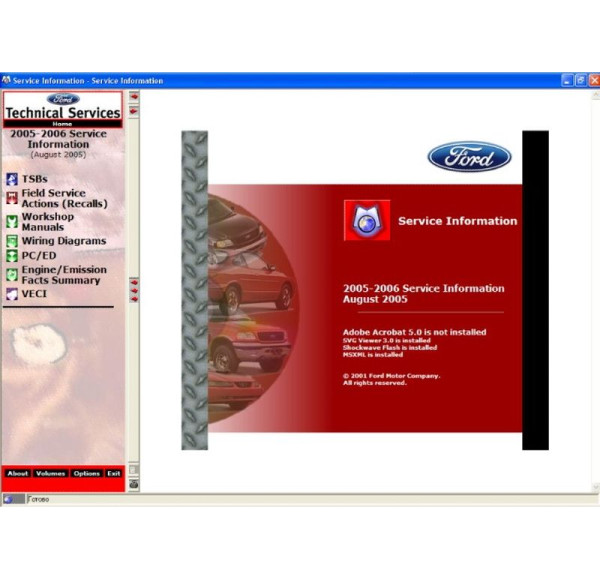Click the TSBs icon in sidebar

[x=12, y=179]
